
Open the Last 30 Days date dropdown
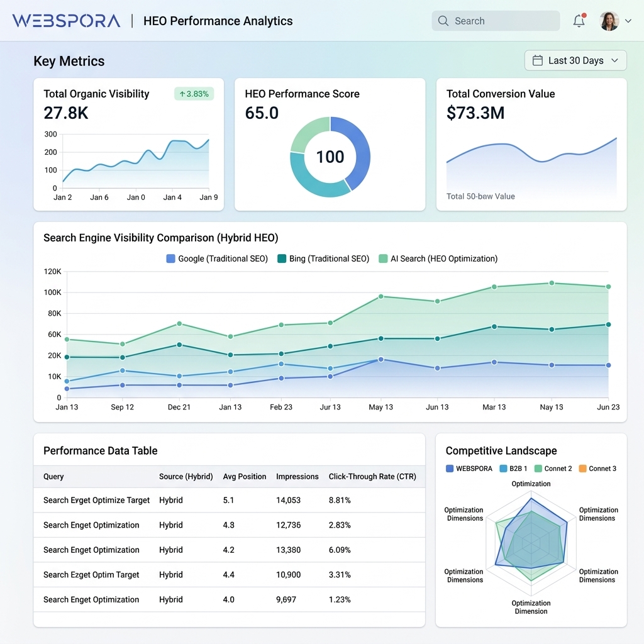click(575, 60)
